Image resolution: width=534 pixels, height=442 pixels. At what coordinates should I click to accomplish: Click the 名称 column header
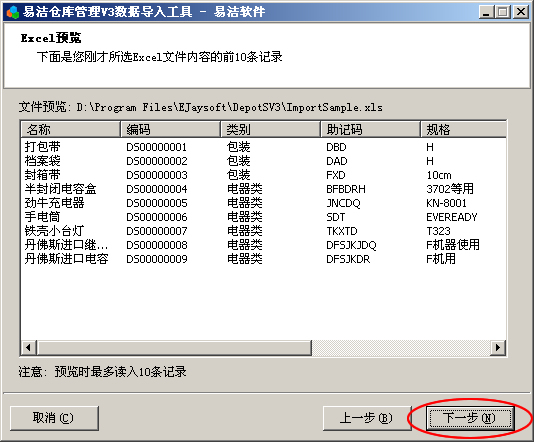coord(71,130)
